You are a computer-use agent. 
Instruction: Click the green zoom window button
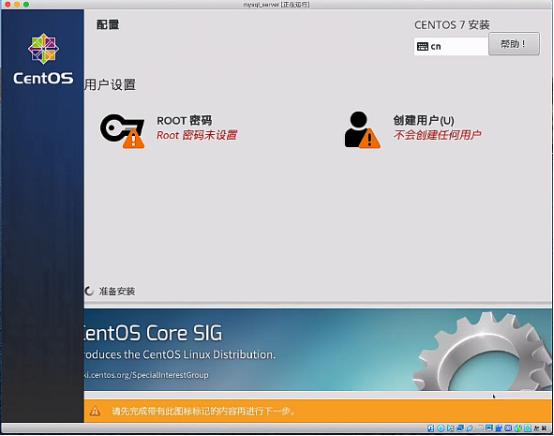[x=26, y=4]
